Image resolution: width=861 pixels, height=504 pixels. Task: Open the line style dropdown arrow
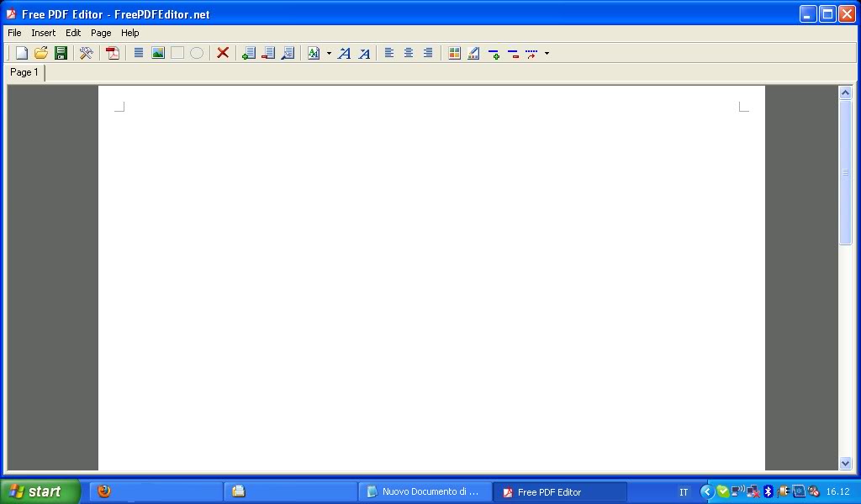point(547,53)
